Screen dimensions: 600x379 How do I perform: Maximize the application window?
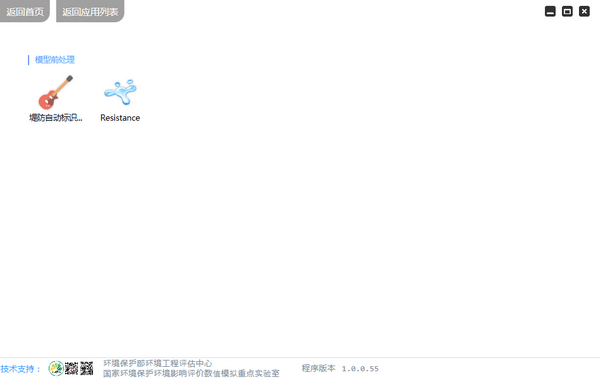point(567,11)
